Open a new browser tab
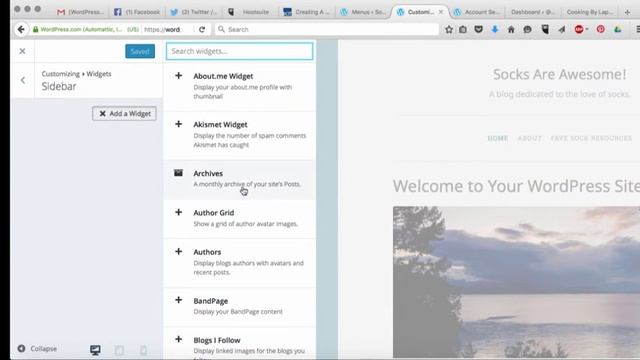Viewport: 640px width, 360px height. click(x=627, y=12)
